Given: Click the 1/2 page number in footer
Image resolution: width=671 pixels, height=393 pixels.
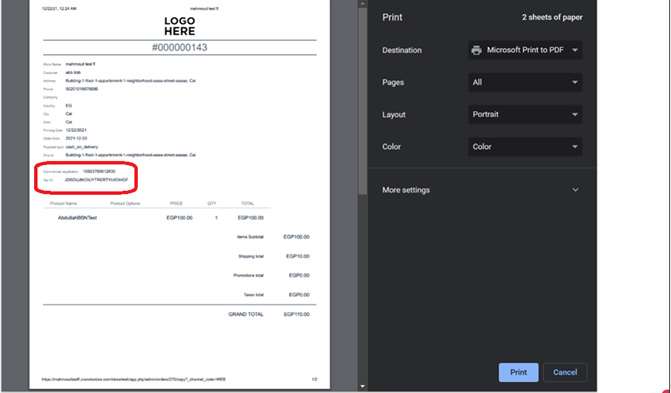Looking at the screenshot, I should (315, 379).
